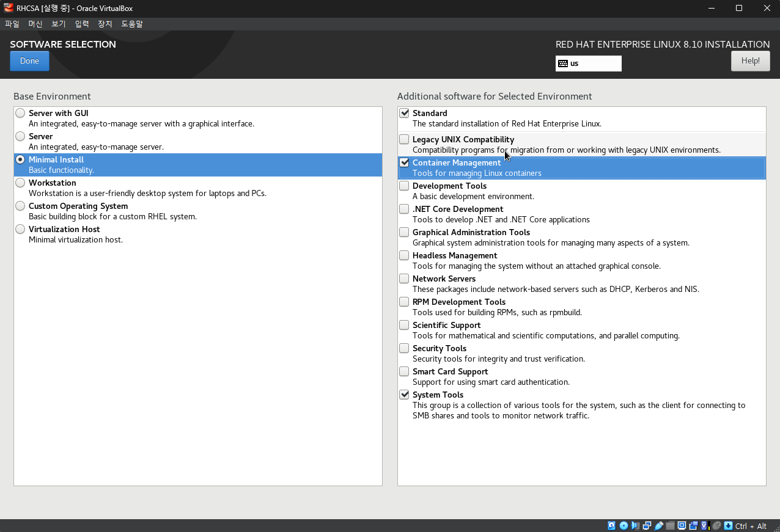Click Additional software for Selected Environment heading
The width and height of the screenshot is (780, 532).
coord(495,96)
